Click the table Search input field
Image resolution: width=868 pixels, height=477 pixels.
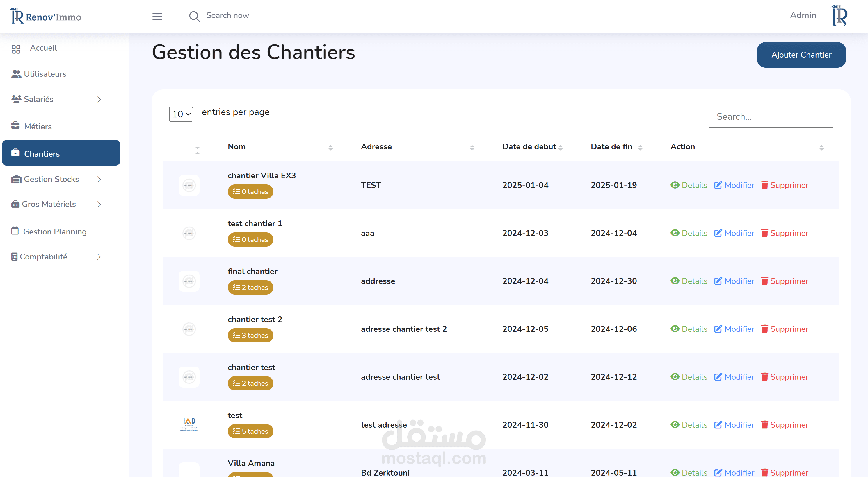click(x=770, y=116)
